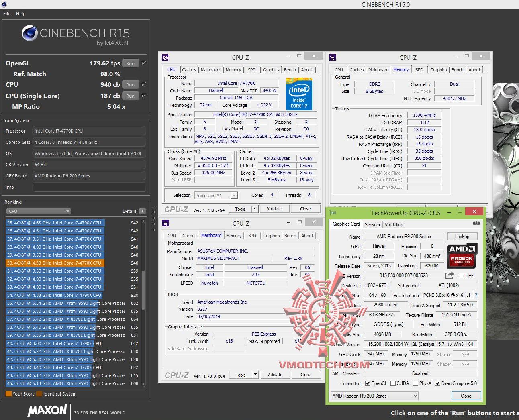Open the Graphics tab in the CPU-Z Processor window

pos(271,70)
